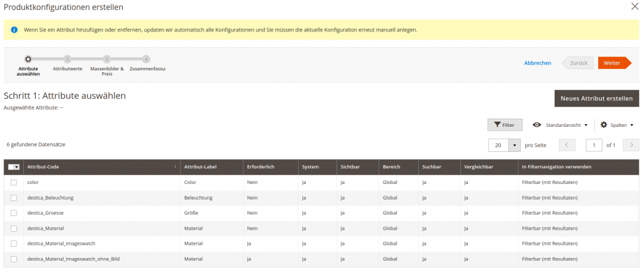The width and height of the screenshot is (644, 275).
Task: Click step 4 Zusammenfassung circle
Action: pos(146,59)
